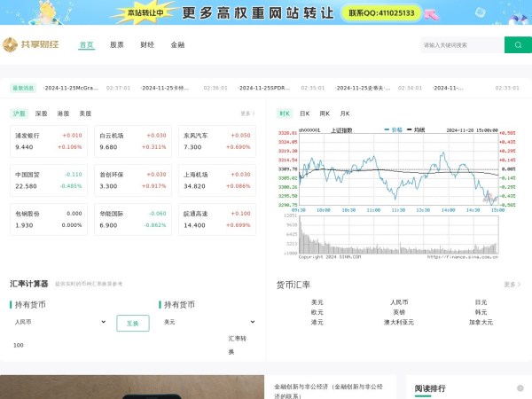Select the 月K chart tab

coord(345,113)
